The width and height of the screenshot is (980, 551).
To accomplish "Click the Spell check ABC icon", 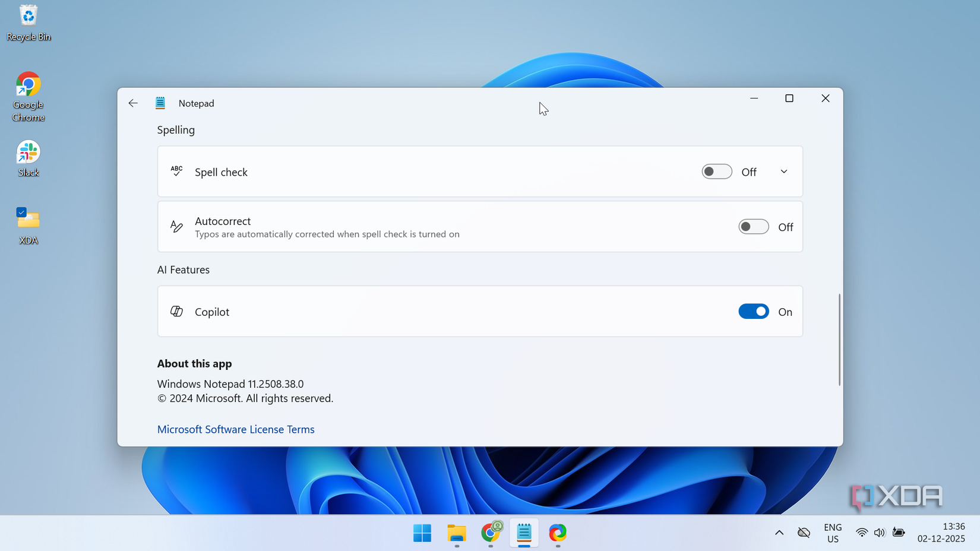I will point(176,172).
